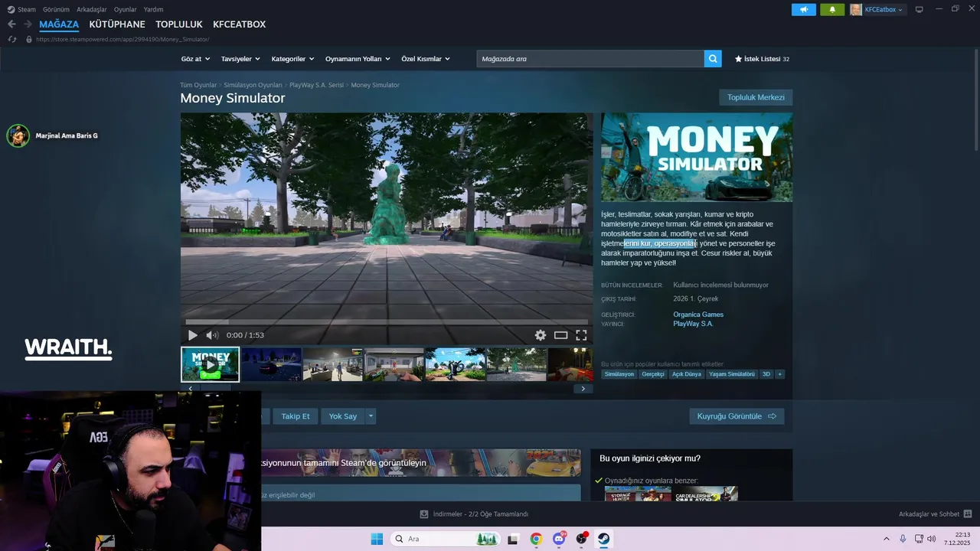This screenshot has width=980, height=551.
Task: Open the Görünüm menu
Action: (x=56, y=9)
